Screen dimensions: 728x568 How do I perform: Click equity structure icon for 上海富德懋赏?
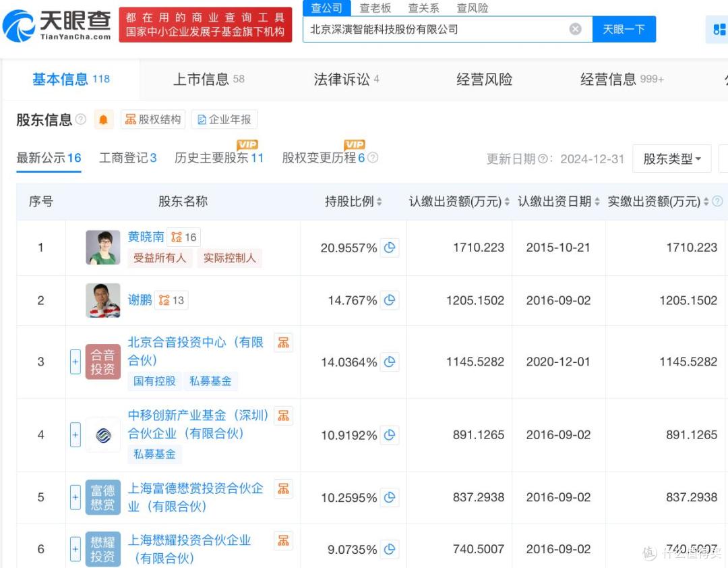coord(283,488)
